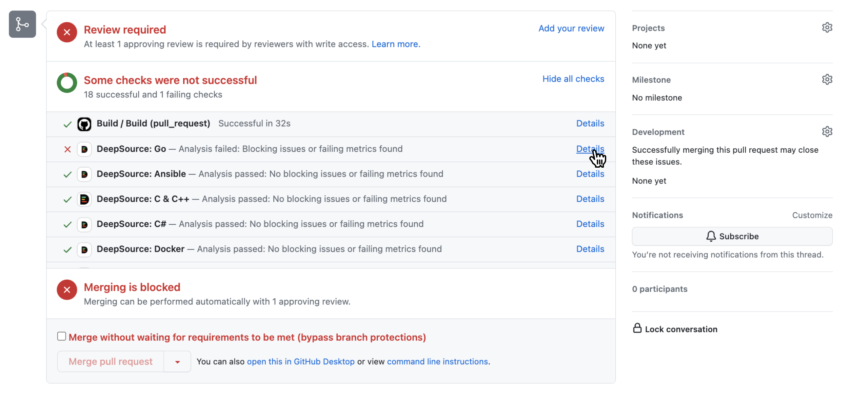The height and width of the screenshot is (393, 868).
Task: Click the DeepSource C & C++ analyzer icon
Action: pos(84,199)
